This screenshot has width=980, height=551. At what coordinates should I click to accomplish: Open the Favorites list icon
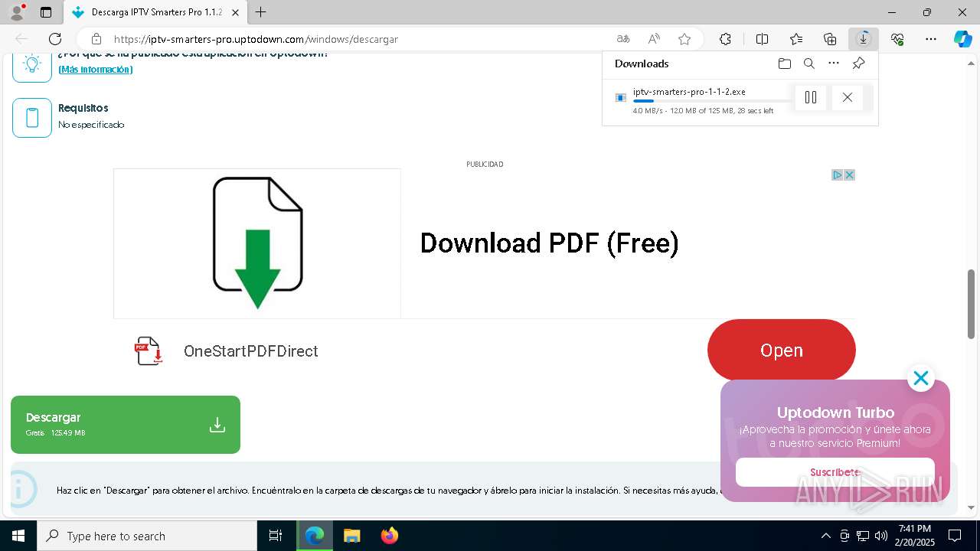tap(796, 39)
